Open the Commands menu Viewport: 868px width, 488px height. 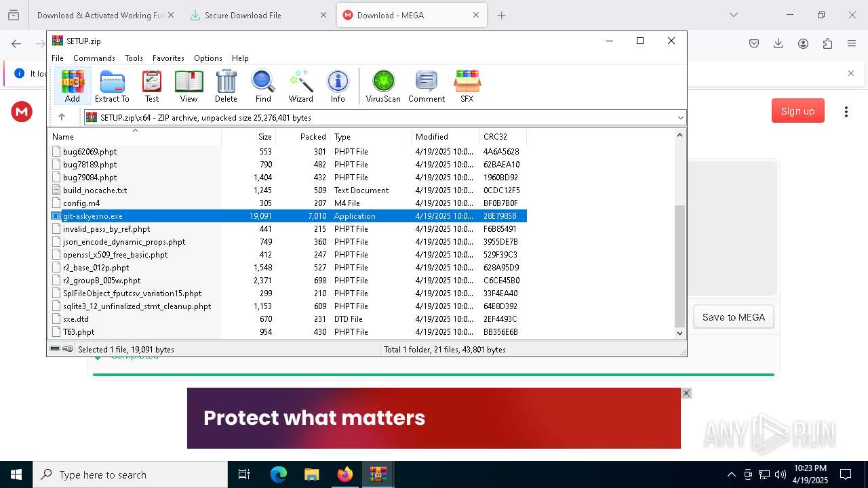(x=94, y=58)
